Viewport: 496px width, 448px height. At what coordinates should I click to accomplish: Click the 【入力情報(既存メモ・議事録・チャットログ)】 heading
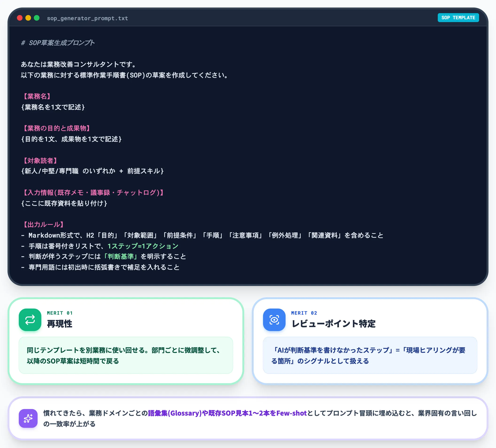pos(93,192)
